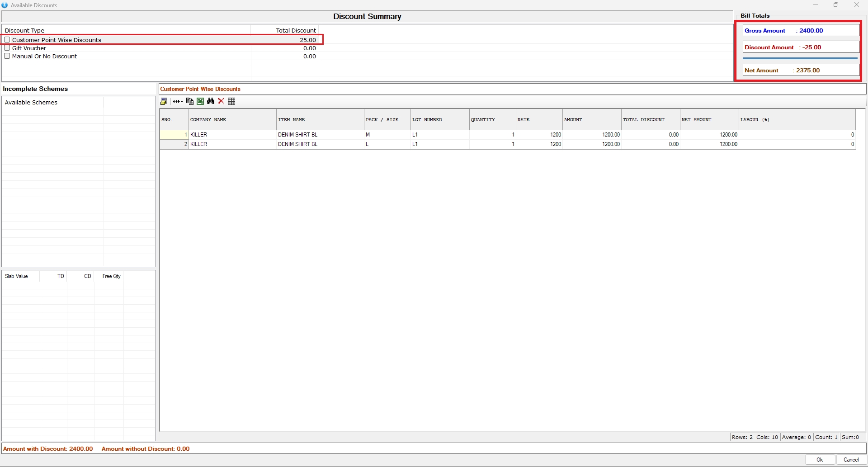The height and width of the screenshot is (467, 868).
Task: Click the first grid toolbar window icon
Action: tap(164, 101)
